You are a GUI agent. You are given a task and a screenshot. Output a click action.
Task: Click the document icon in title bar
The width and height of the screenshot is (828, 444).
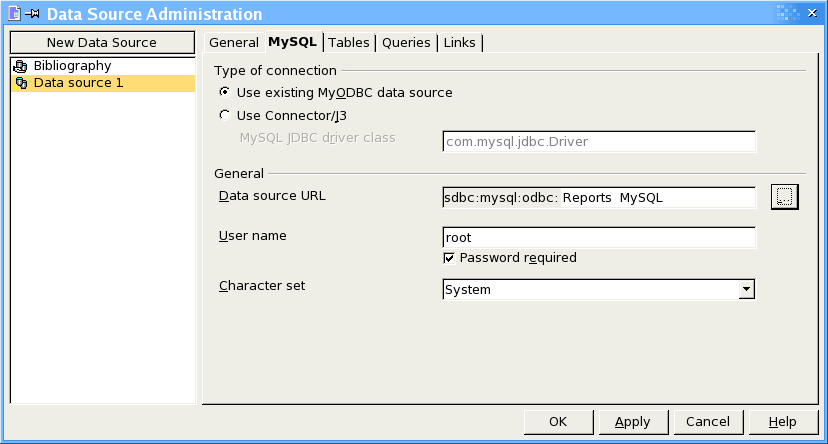(x=15, y=13)
